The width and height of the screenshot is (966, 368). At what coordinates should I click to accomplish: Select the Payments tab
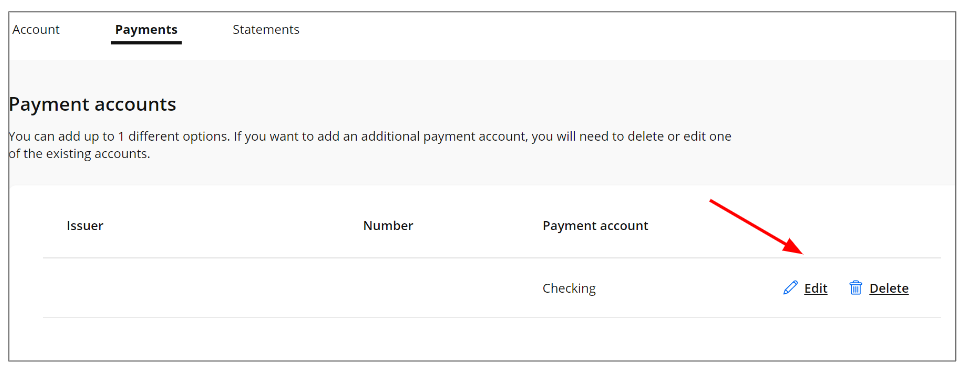click(146, 30)
